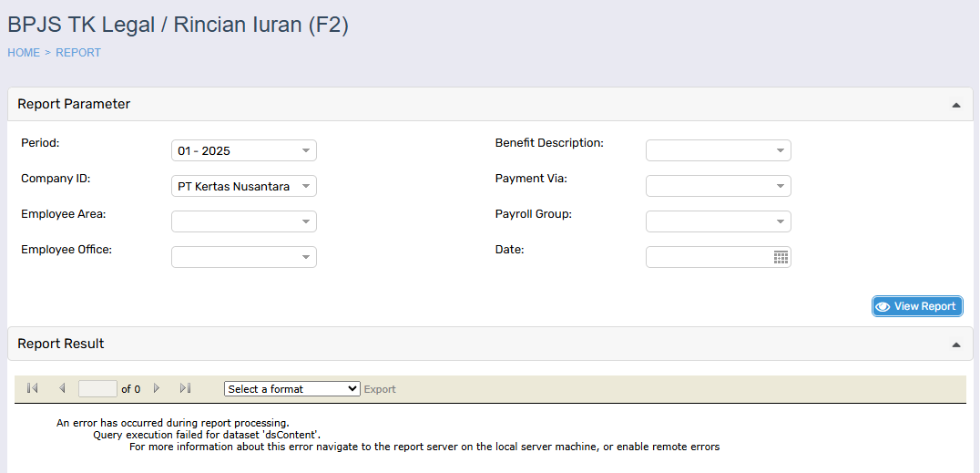Go to previous report page
Image resolution: width=980 pixels, height=473 pixels.
tap(62, 388)
